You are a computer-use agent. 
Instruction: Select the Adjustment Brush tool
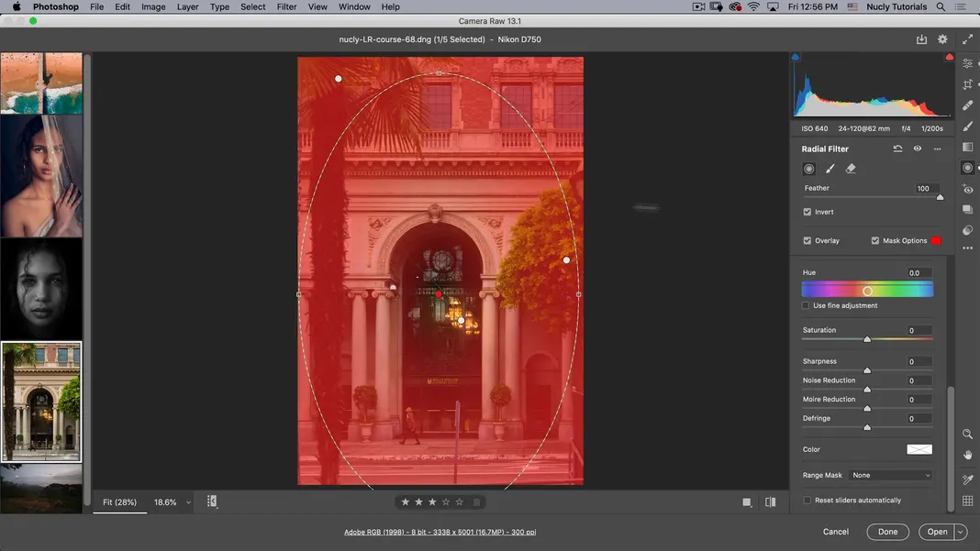(967, 127)
